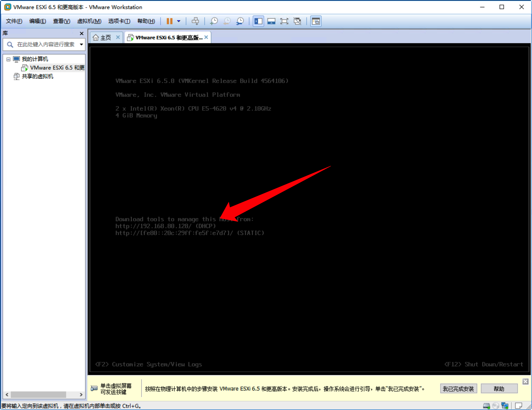Suspend the virtual machine
The height and width of the screenshot is (410, 532).
[170, 21]
